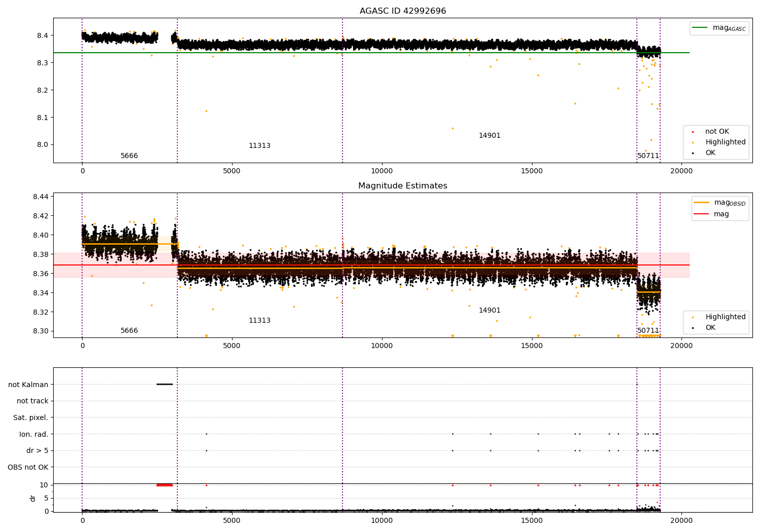This screenshot has height=532, width=760.
Task: Click the 'not track' axis label
Action: pos(32,401)
